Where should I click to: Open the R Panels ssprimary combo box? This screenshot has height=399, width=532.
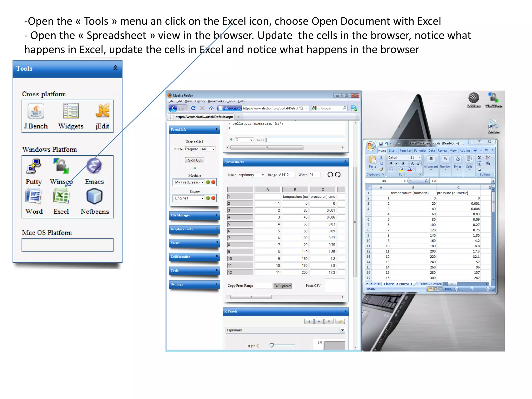[x=285, y=330]
